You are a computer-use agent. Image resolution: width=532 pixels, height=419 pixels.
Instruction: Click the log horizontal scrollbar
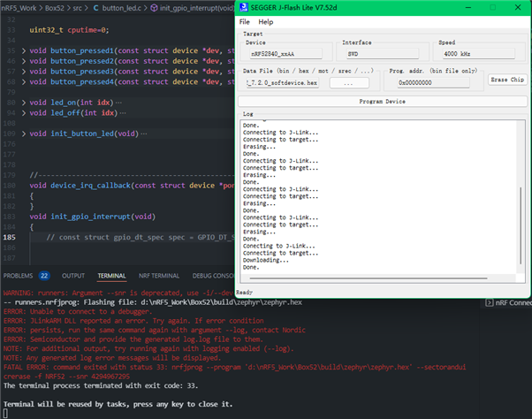point(369,278)
